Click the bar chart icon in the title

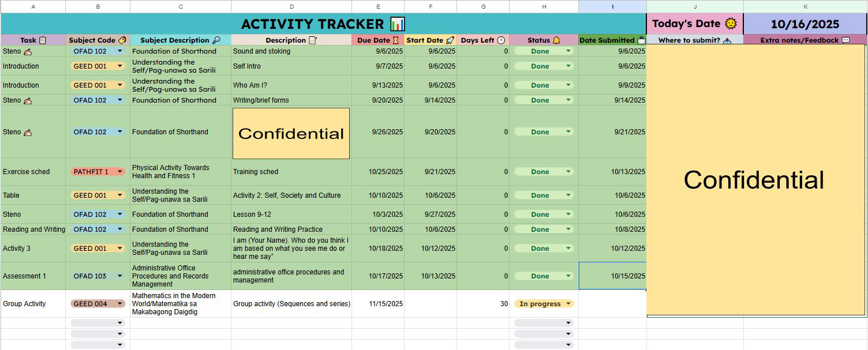point(398,24)
